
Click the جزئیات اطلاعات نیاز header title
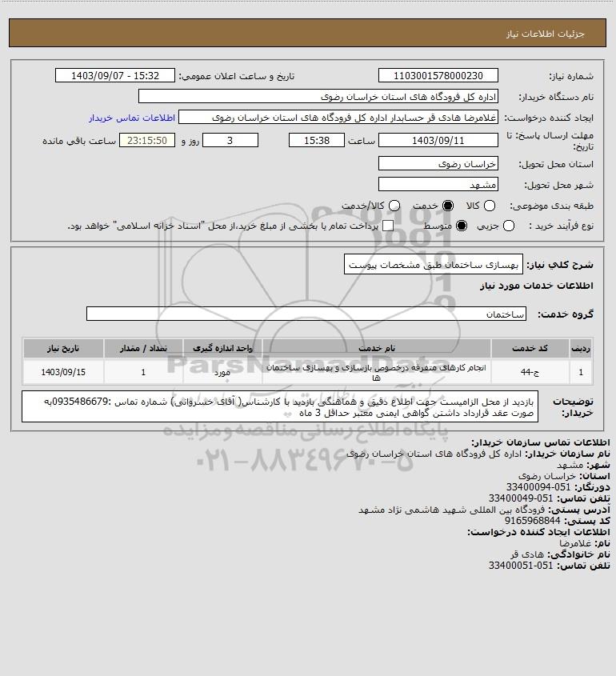546,34
